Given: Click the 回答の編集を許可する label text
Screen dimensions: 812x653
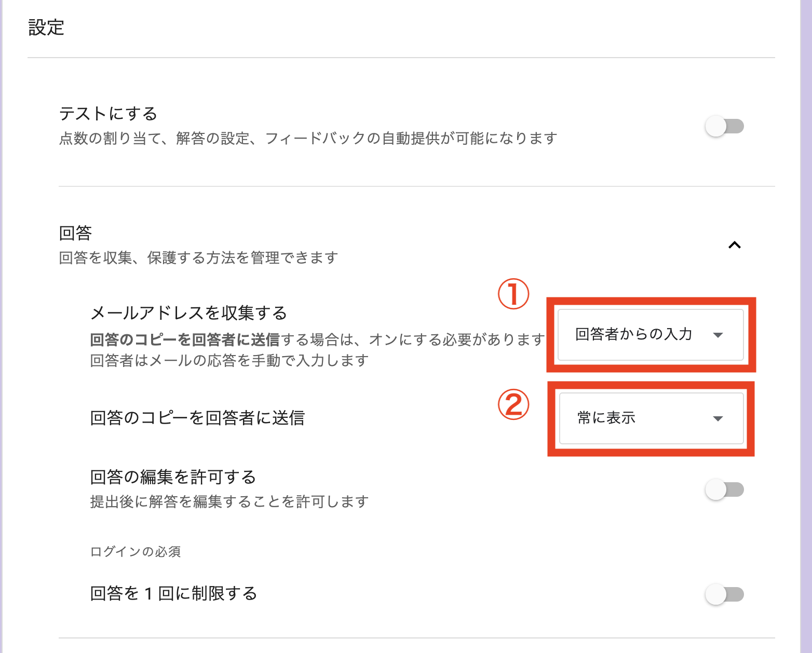Looking at the screenshot, I should click(173, 477).
